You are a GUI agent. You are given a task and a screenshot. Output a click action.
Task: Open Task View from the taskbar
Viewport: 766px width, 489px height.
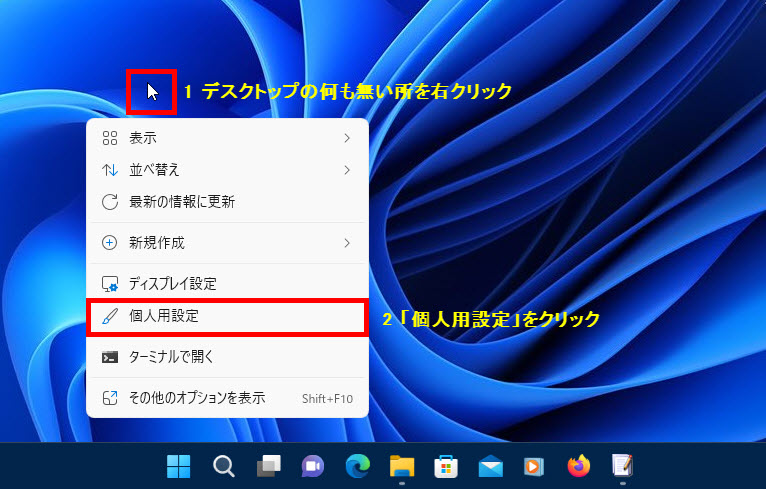pos(268,466)
